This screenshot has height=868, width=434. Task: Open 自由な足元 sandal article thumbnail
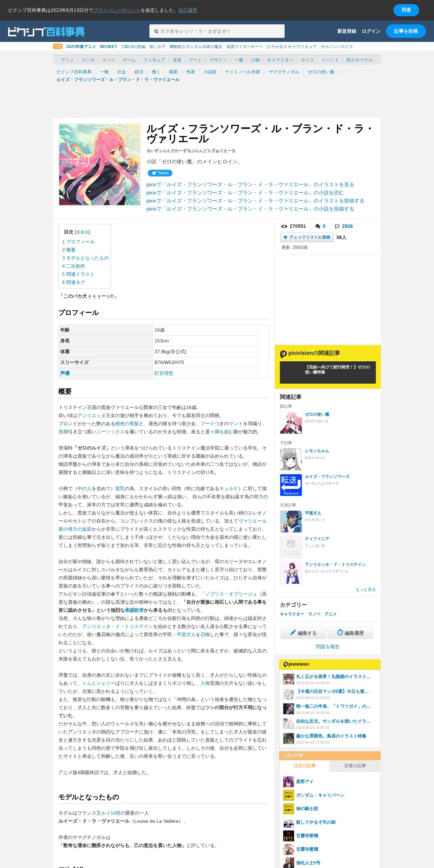pos(288,724)
